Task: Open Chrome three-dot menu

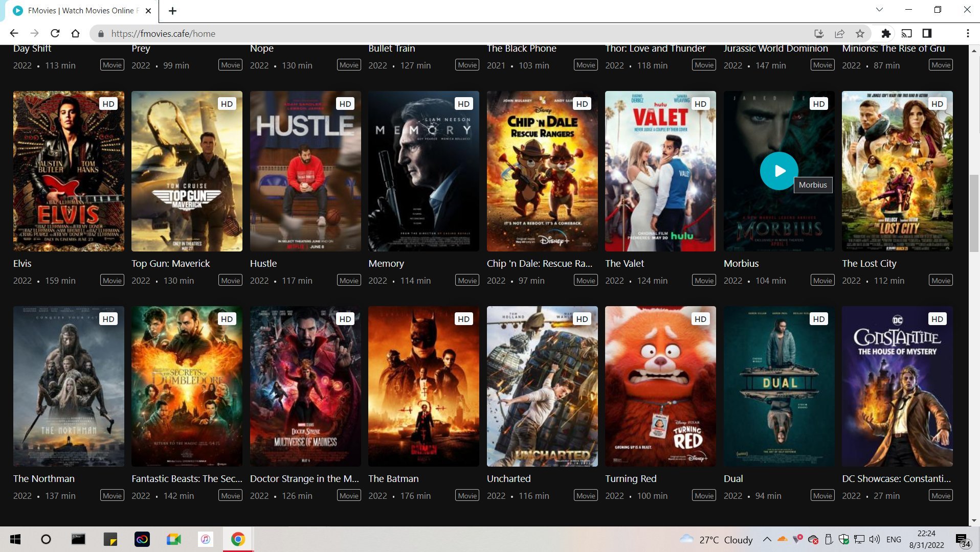Action: (x=968, y=33)
